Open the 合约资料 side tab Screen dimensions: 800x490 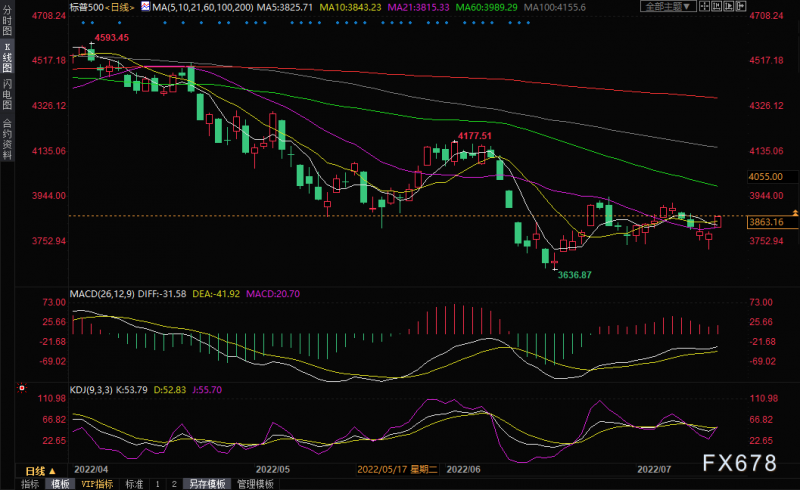tap(7, 139)
